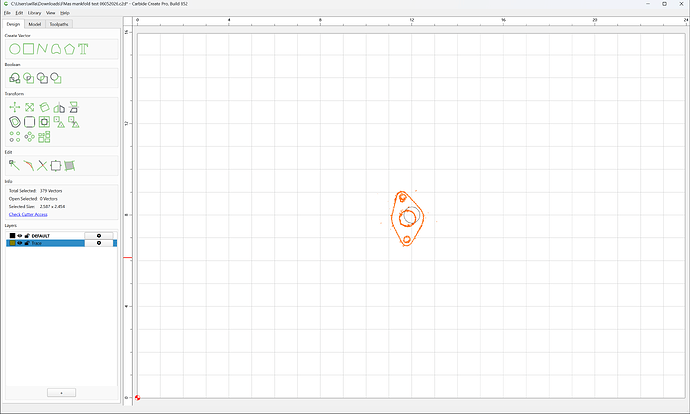Open the DEFAULT layer options button
Image resolution: width=690 pixels, height=414 pixels.
pos(99,236)
